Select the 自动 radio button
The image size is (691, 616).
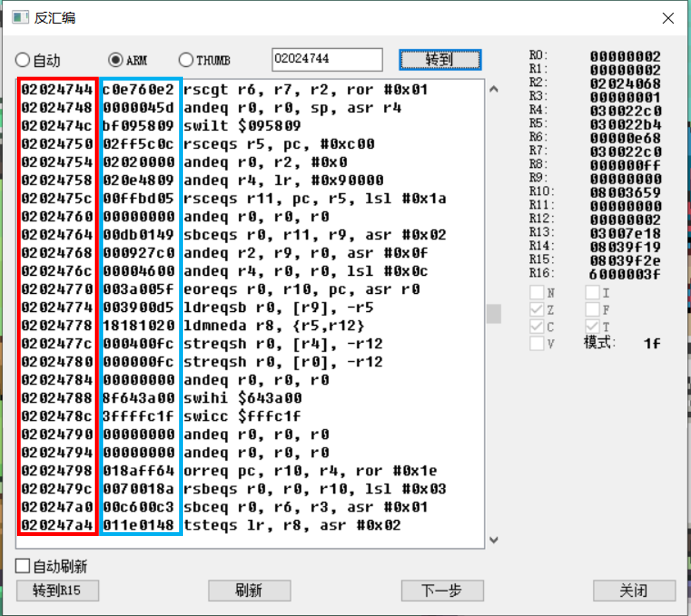38,60
